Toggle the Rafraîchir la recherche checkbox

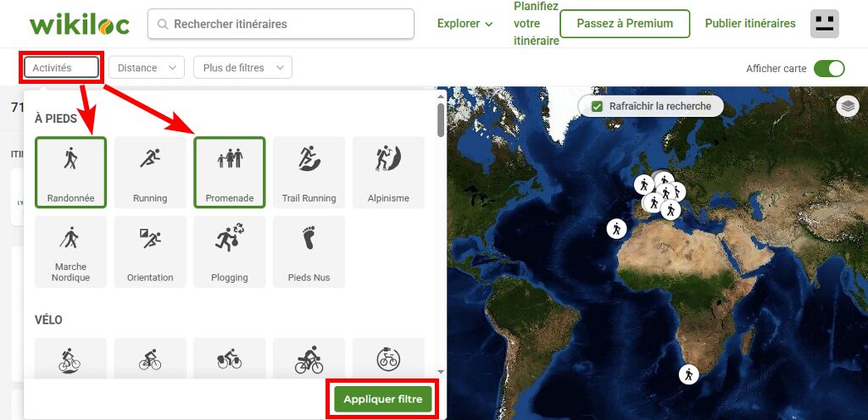[x=597, y=106]
